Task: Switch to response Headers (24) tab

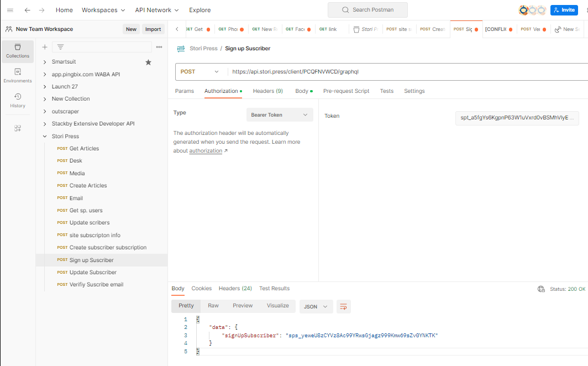Action: click(x=235, y=289)
